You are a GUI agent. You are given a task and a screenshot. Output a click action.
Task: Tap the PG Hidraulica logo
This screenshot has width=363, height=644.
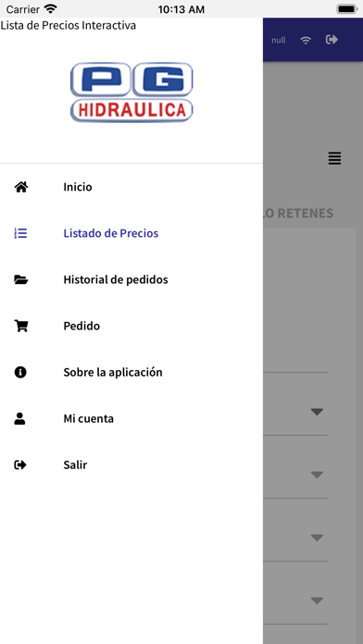pos(131,92)
